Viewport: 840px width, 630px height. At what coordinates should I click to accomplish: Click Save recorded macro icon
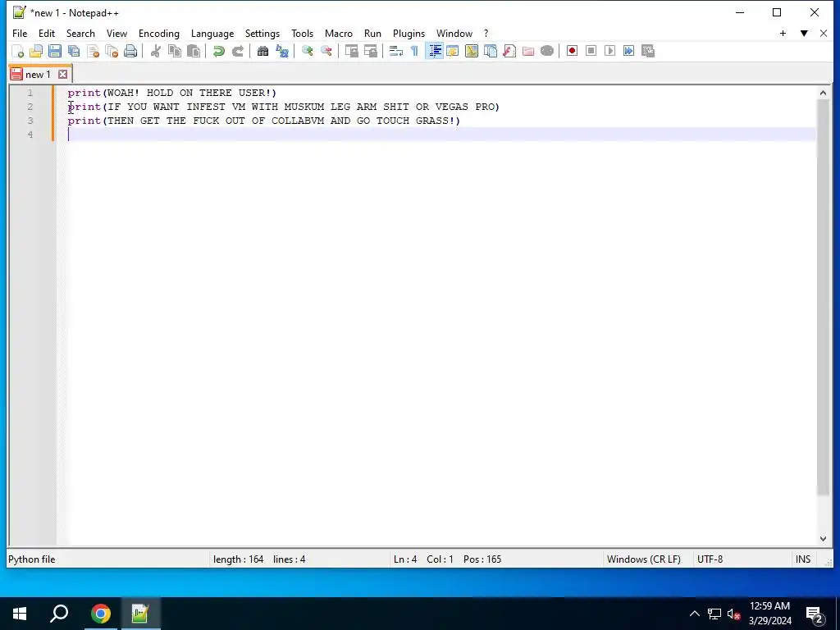pyautogui.click(x=648, y=51)
